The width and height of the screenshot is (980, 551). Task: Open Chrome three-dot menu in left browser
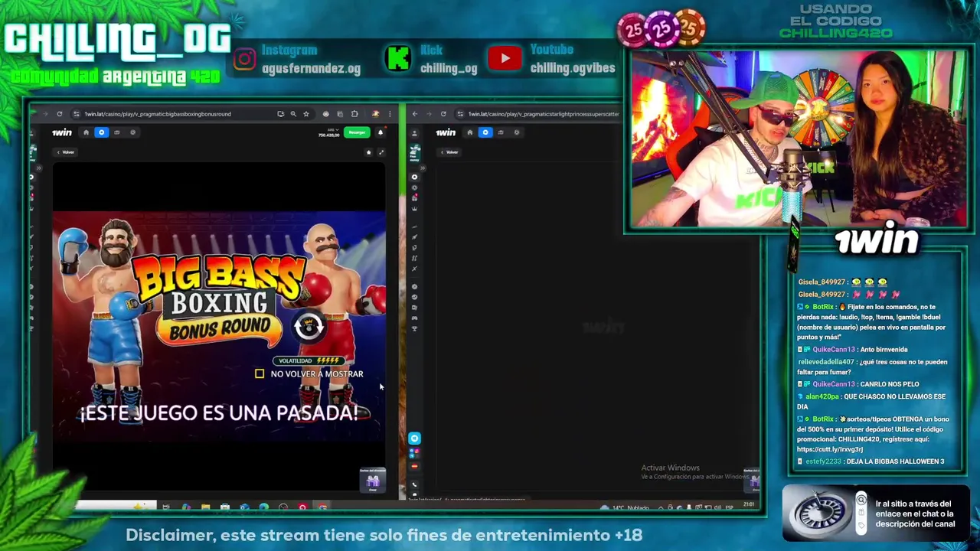tap(390, 114)
